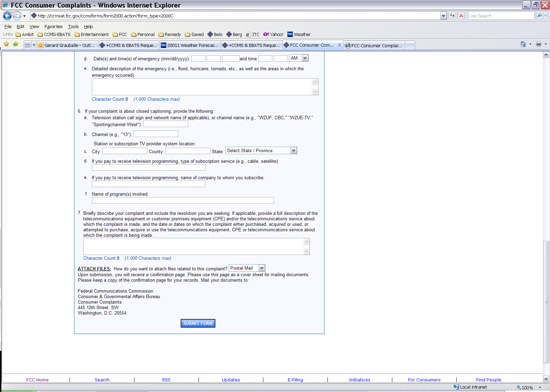Click the SUBMIT FORM button
This screenshot has width=550, height=392.
click(198, 323)
